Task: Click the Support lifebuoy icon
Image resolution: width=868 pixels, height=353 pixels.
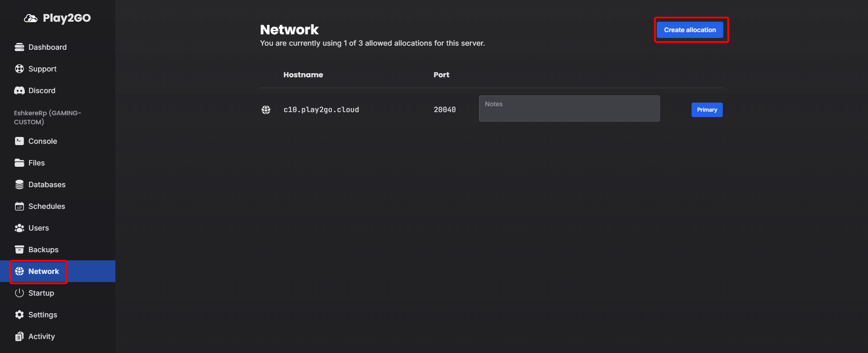Action: 19,69
